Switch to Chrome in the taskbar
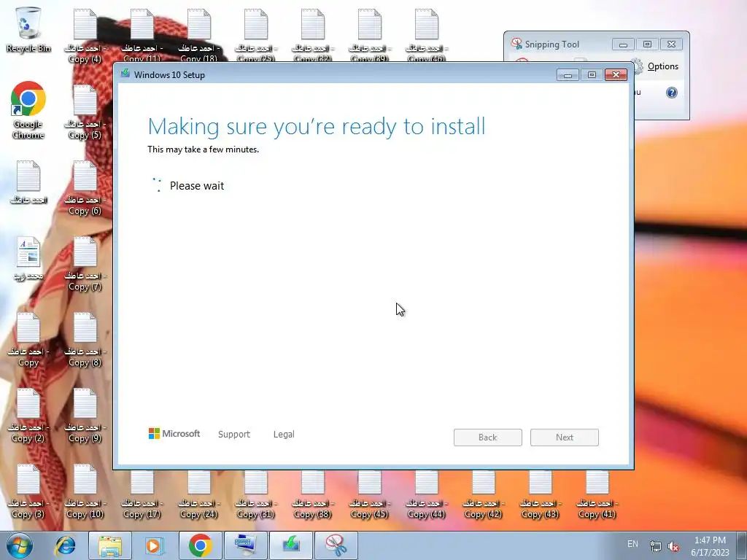Viewport: 747px width, 560px height. (200, 545)
